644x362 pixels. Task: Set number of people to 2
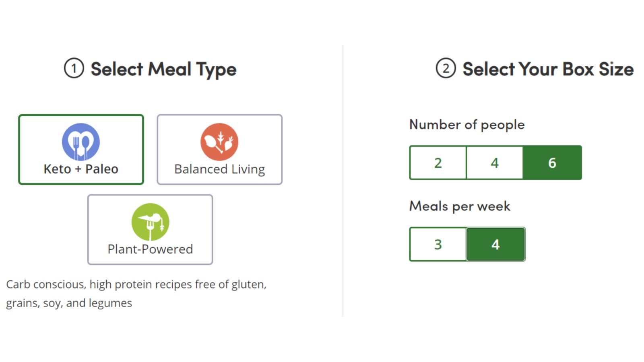point(438,162)
